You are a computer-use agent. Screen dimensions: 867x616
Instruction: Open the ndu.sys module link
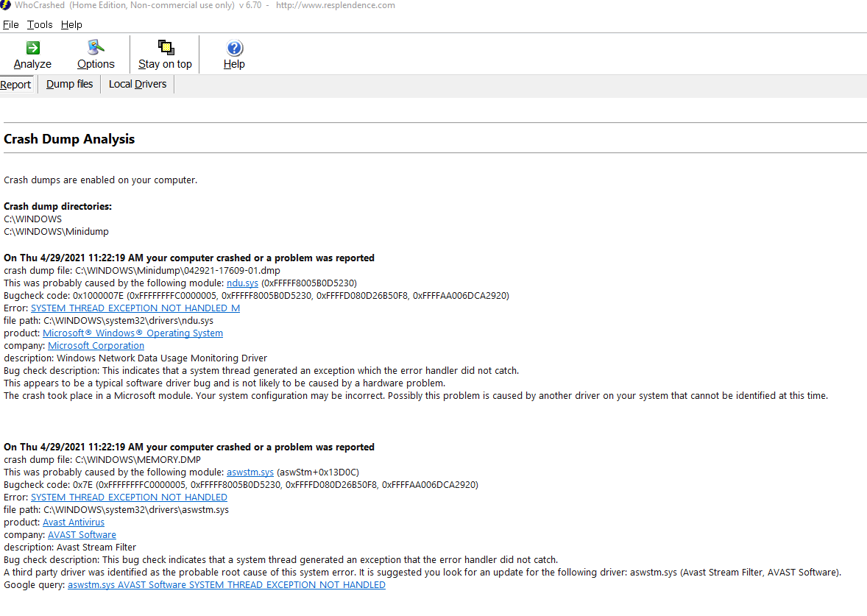(242, 283)
